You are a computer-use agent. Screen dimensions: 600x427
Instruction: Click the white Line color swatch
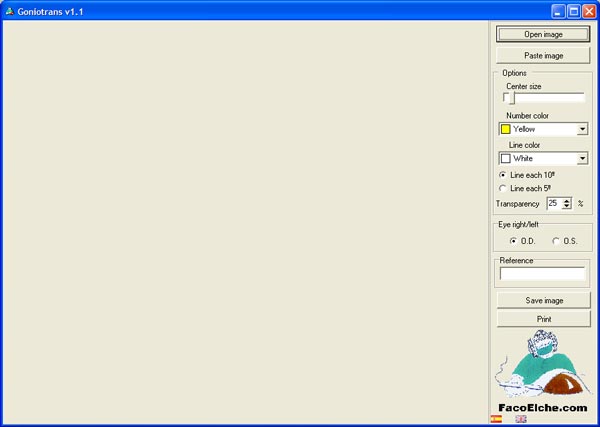[506, 158]
